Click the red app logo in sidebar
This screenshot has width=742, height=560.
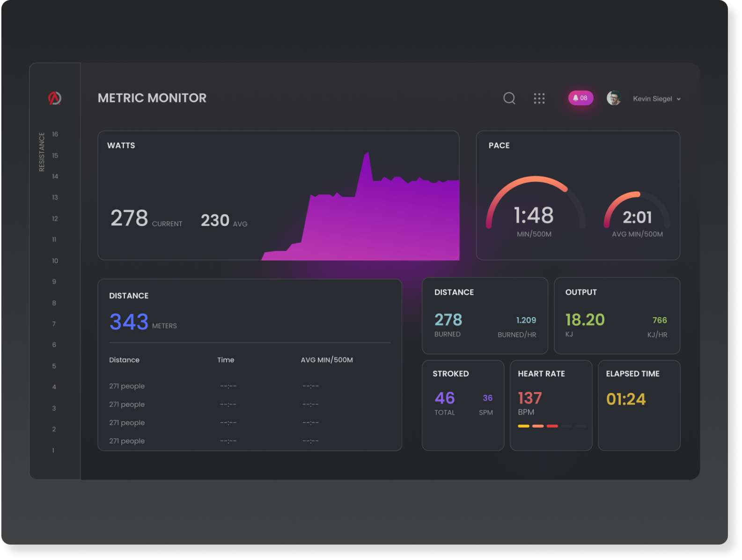point(55,98)
